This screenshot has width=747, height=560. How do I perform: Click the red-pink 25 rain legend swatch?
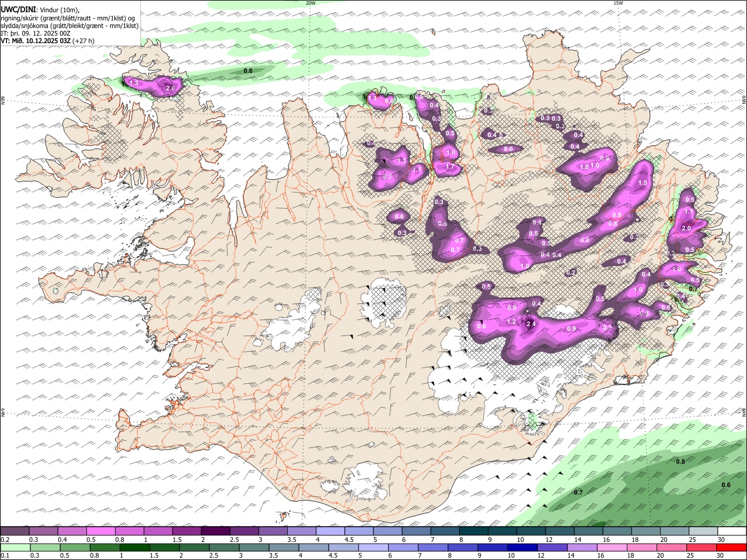click(x=701, y=548)
